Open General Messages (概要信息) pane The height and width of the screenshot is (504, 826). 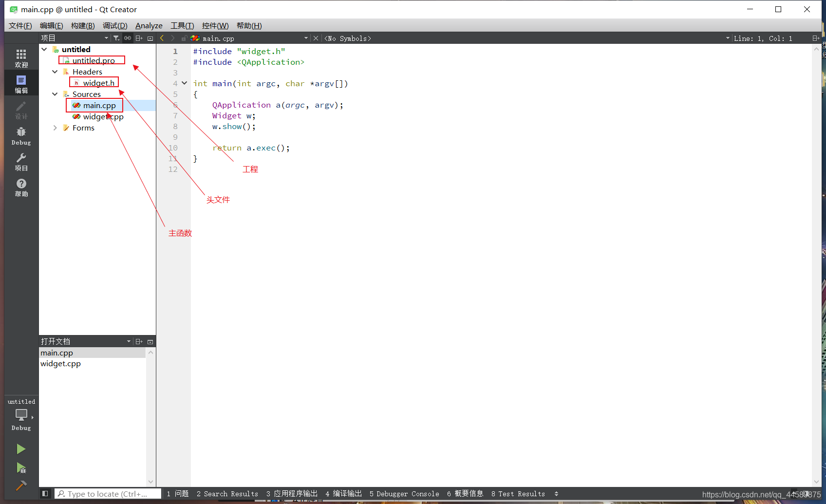click(465, 493)
